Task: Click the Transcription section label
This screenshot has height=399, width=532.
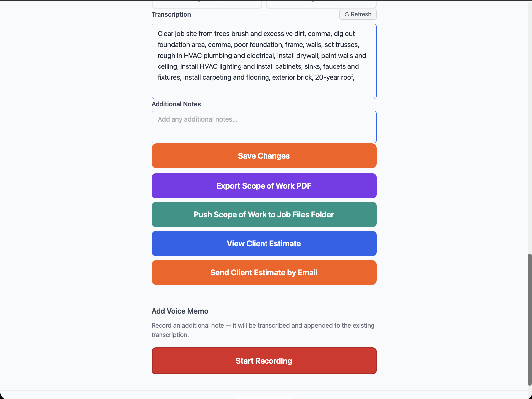Action: [171, 14]
